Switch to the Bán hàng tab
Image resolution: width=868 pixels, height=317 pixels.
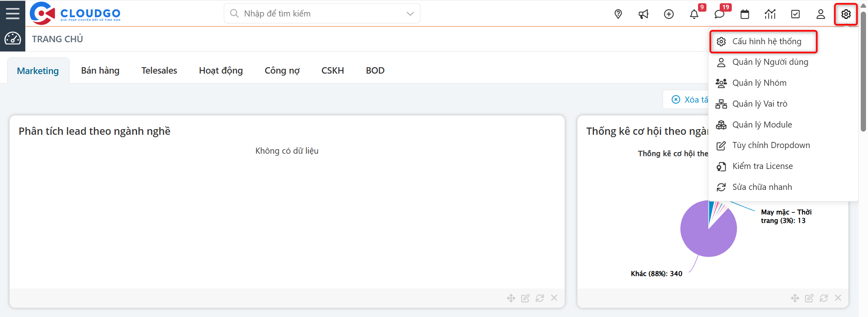[x=100, y=71]
